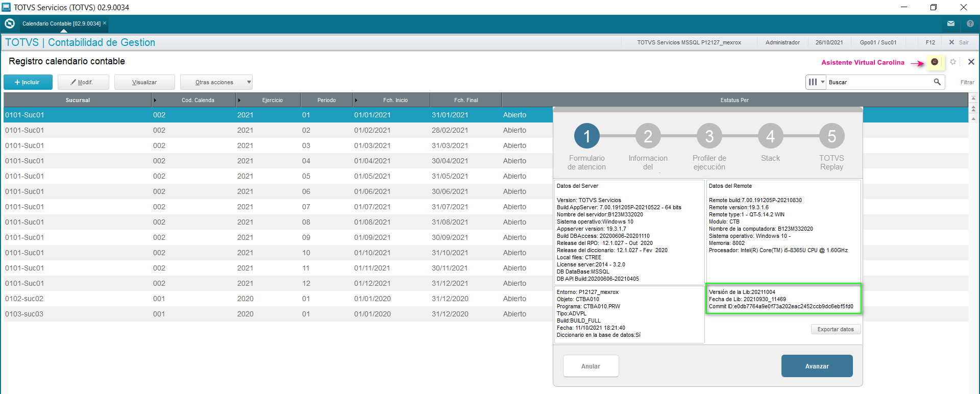Screen dimensions: 980x394
Task: Select row with period 08
Action: click(x=278, y=222)
